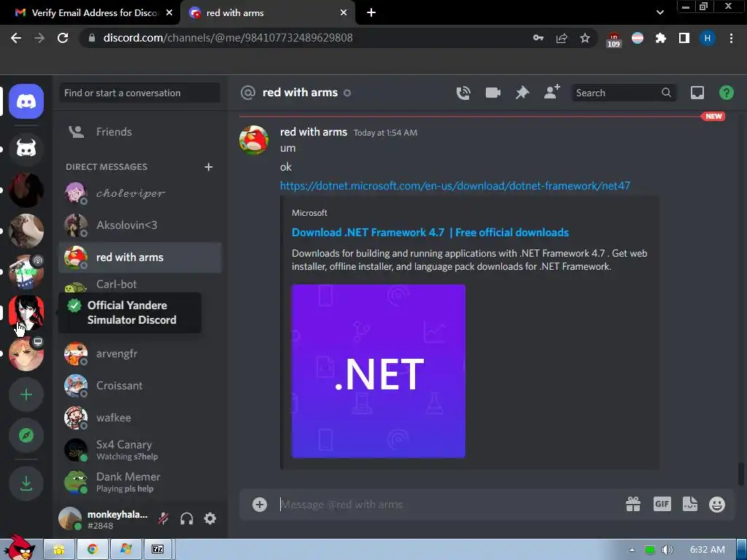
Task: Open DM with Sx4 Canary
Action: 139,450
